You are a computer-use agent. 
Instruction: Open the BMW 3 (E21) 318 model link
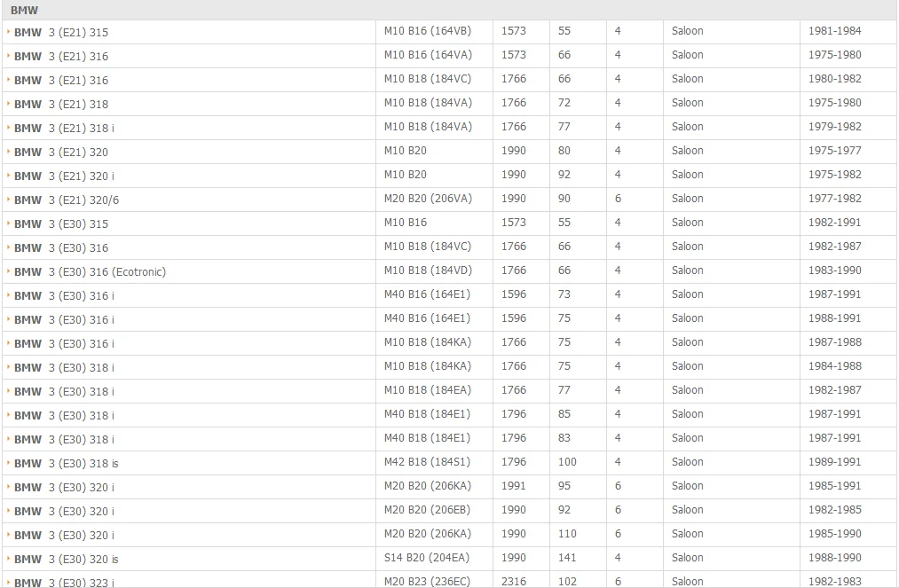pyautogui.click(x=60, y=105)
